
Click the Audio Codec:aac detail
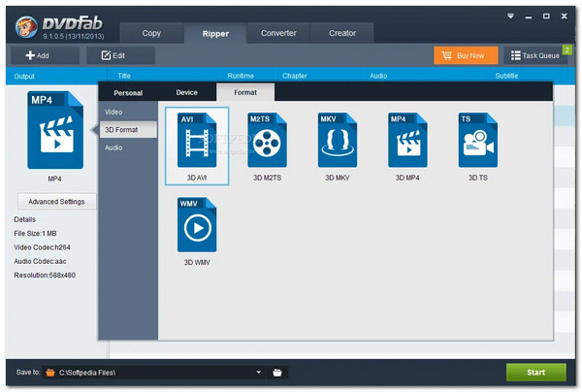(x=40, y=261)
